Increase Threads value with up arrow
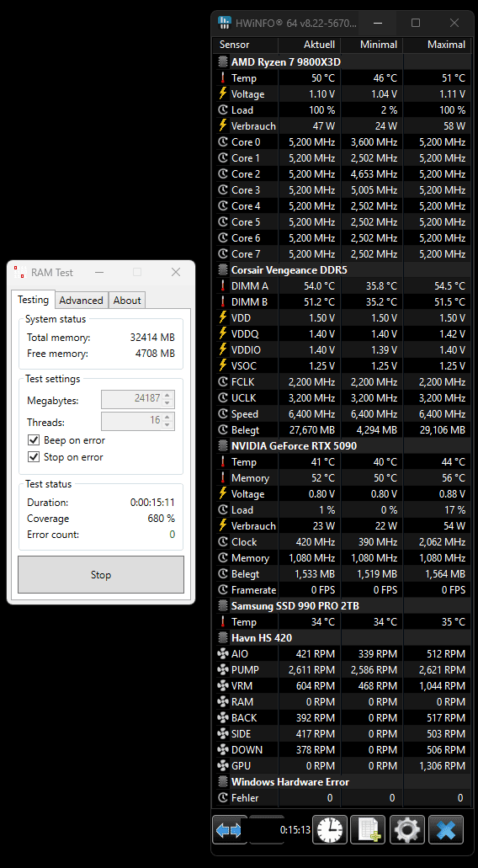This screenshot has width=478, height=868. [168, 417]
